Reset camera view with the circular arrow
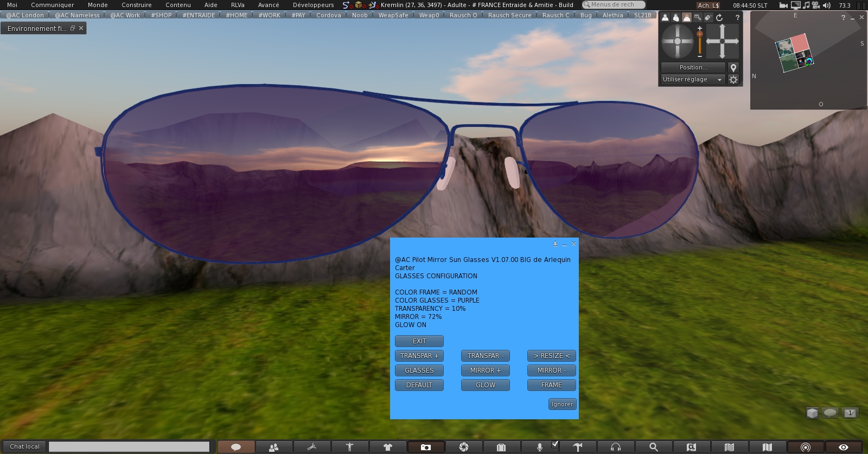 point(719,17)
